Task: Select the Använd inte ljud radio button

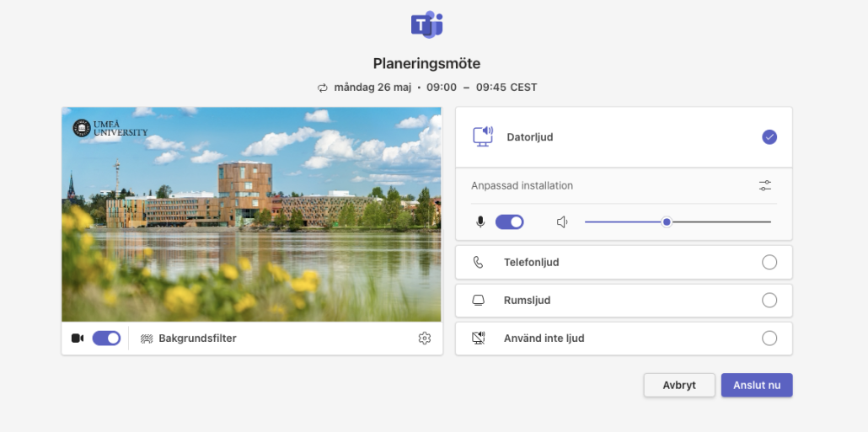Action: click(769, 338)
